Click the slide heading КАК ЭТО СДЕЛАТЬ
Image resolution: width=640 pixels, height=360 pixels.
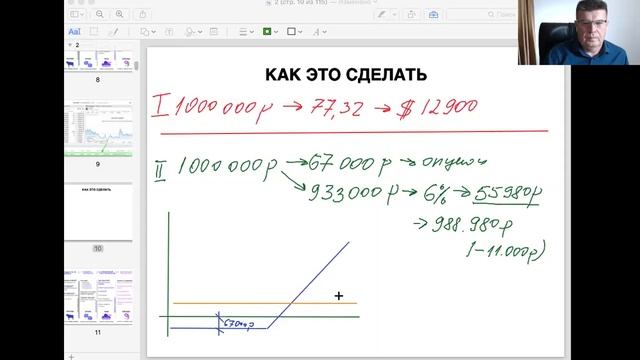pyautogui.click(x=346, y=75)
